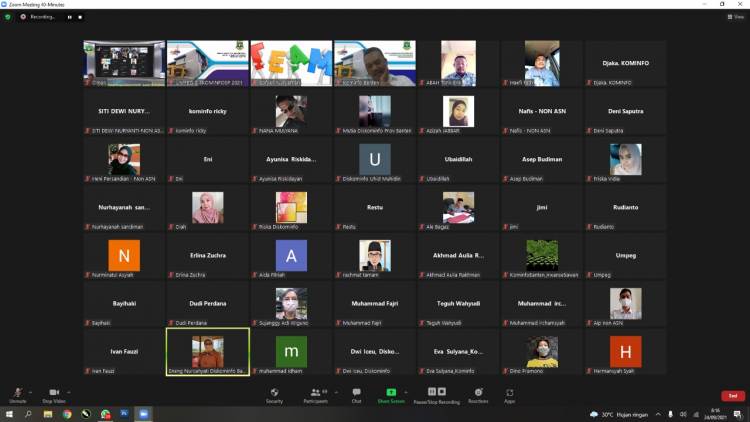Open the Chat panel
The image size is (750, 422).
356,394
